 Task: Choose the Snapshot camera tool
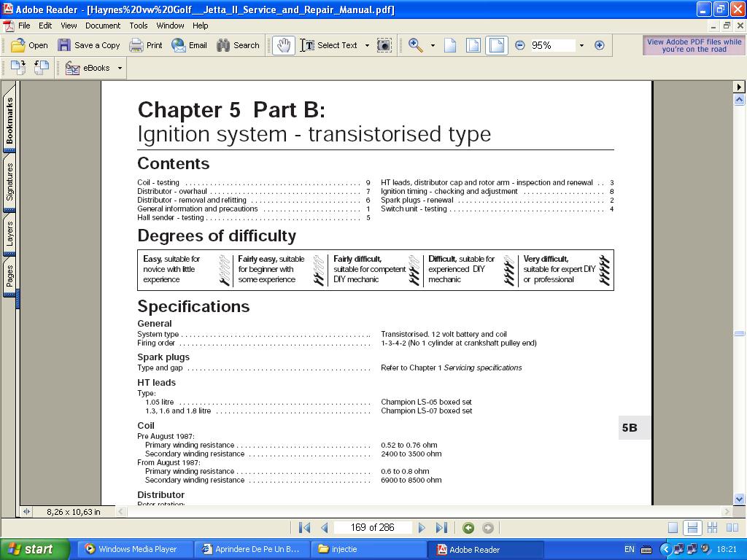[x=384, y=45]
